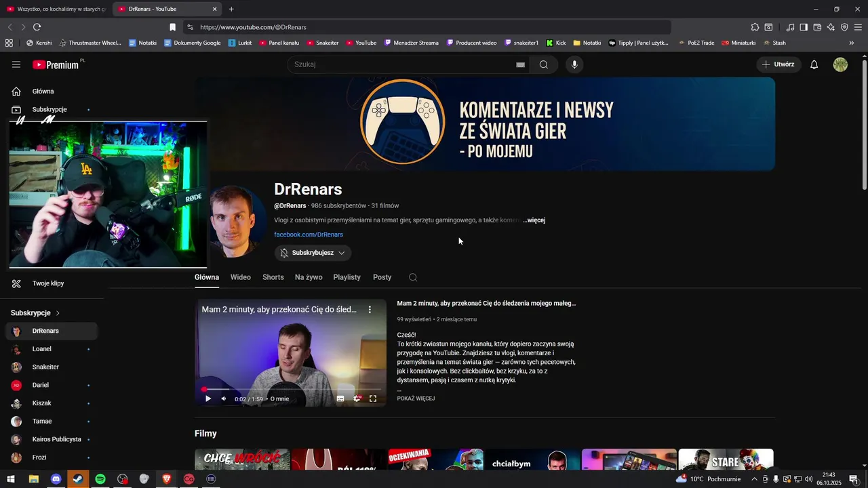Open the Subskrybujesz subscription dropdown

click(313, 253)
